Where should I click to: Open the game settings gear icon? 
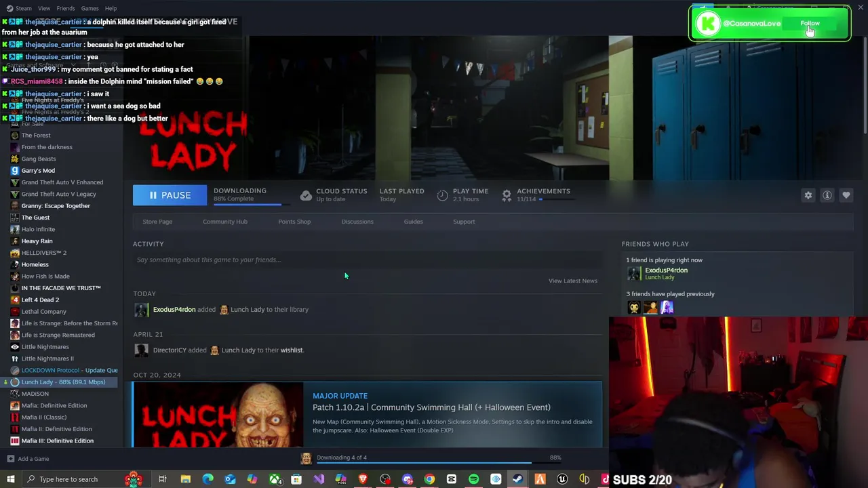click(x=808, y=195)
